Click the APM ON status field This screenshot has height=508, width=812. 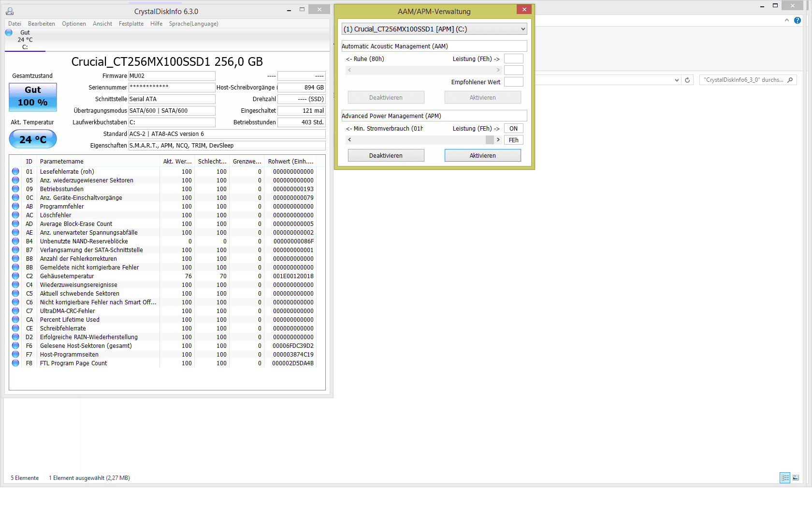pyautogui.click(x=513, y=128)
